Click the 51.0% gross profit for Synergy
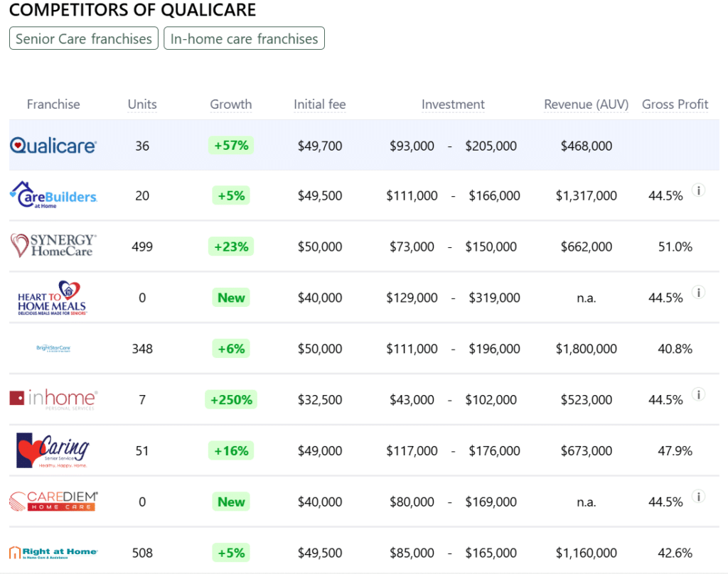This screenshot has height=574, width=728. point(675,247)
